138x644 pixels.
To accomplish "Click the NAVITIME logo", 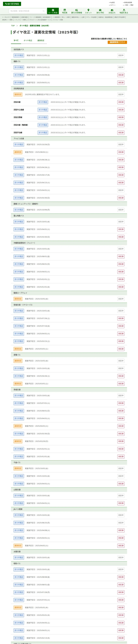I will pyautogui.click(x=12, y=4).
